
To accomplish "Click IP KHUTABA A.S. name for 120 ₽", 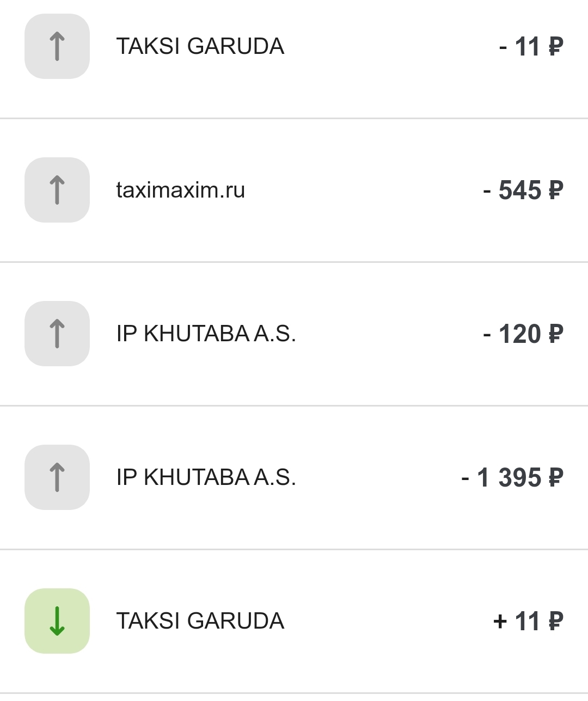I will (x=206, y=334).
